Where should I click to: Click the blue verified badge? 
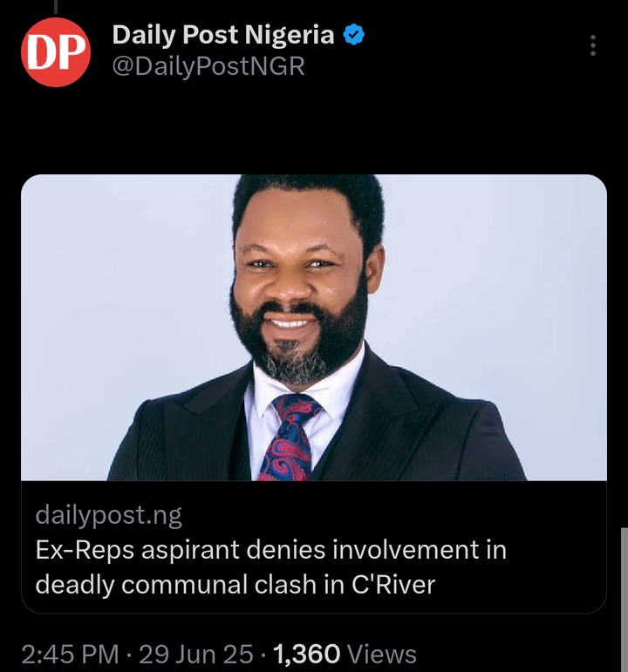(354, 36)
